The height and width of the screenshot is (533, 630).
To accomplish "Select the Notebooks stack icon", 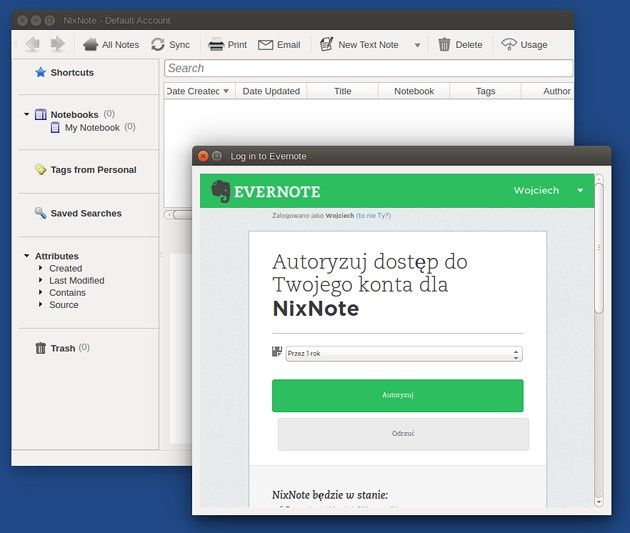I will click(x=41, y=114).
